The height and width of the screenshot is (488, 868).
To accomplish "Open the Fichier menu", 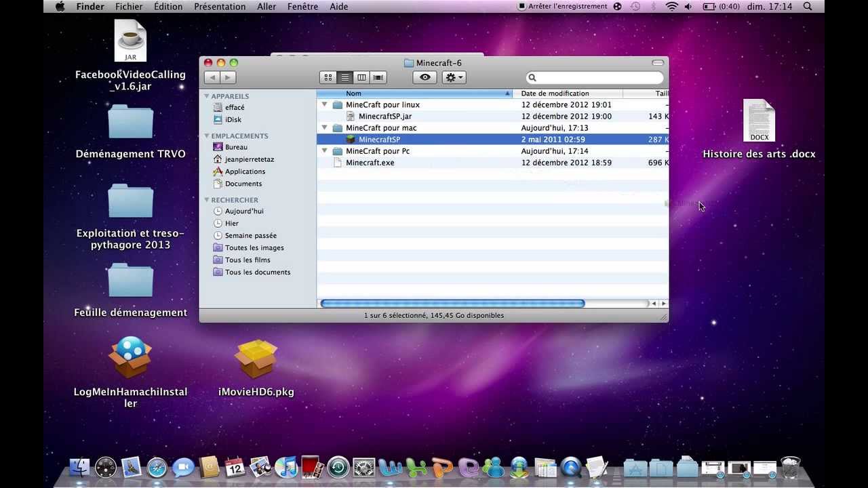I will click(x=129, y=7).
